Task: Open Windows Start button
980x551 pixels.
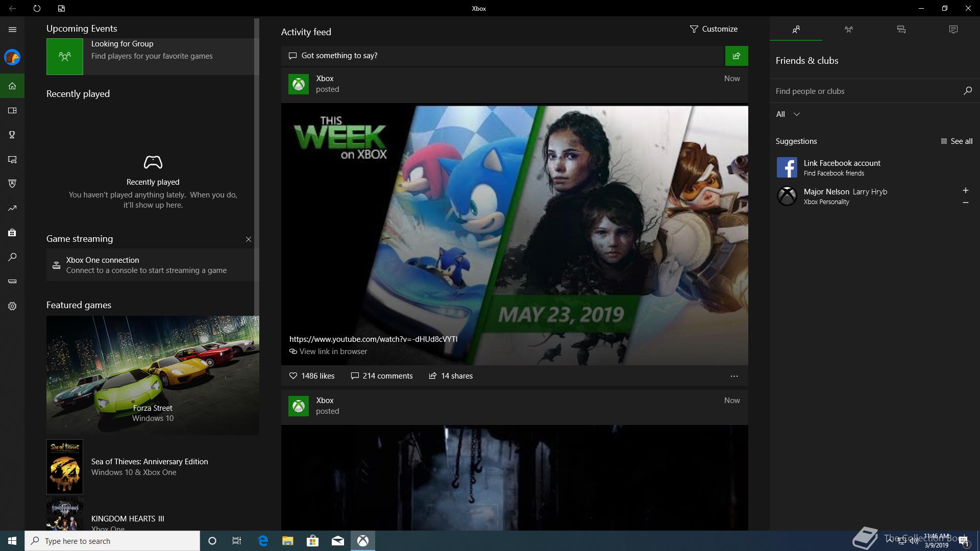Action: tap(12, 541)
